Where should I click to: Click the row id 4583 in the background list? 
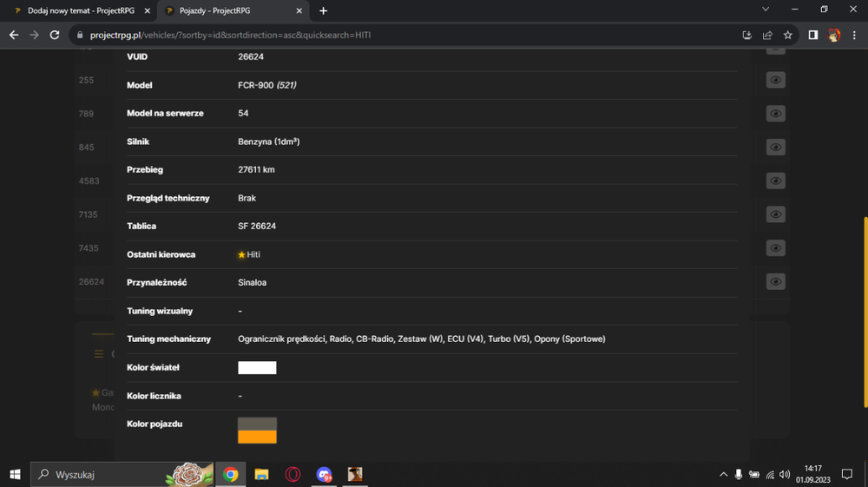pyautogui.click(x=89, y=181)
